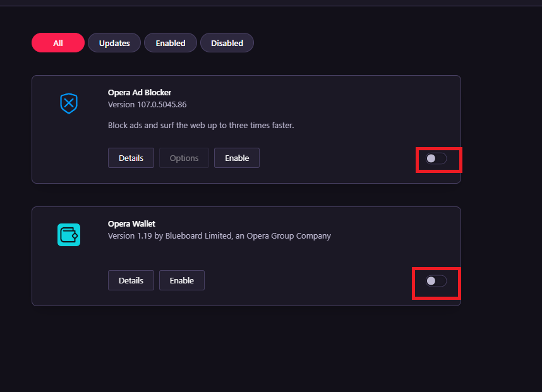Screen dimensions: 542x392
Task: Click the Opera Wallet 'Version 1.19' text
Action: click(131, 236)
